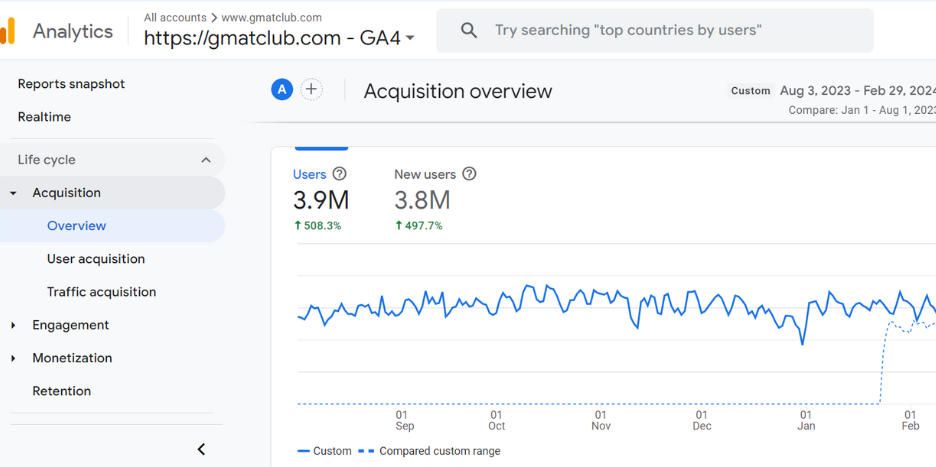Screen dimensions: 936x467
Task: Click the plus add comparison icon
Action: point(312,90)
